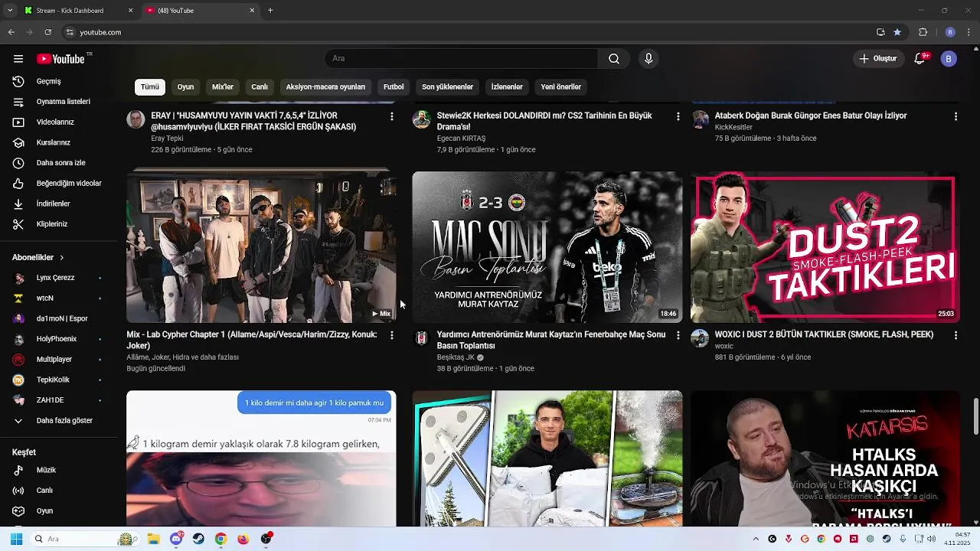Open the Egecan KIRTAŞ channel name

pyautogui.click(x=461, y=139)
